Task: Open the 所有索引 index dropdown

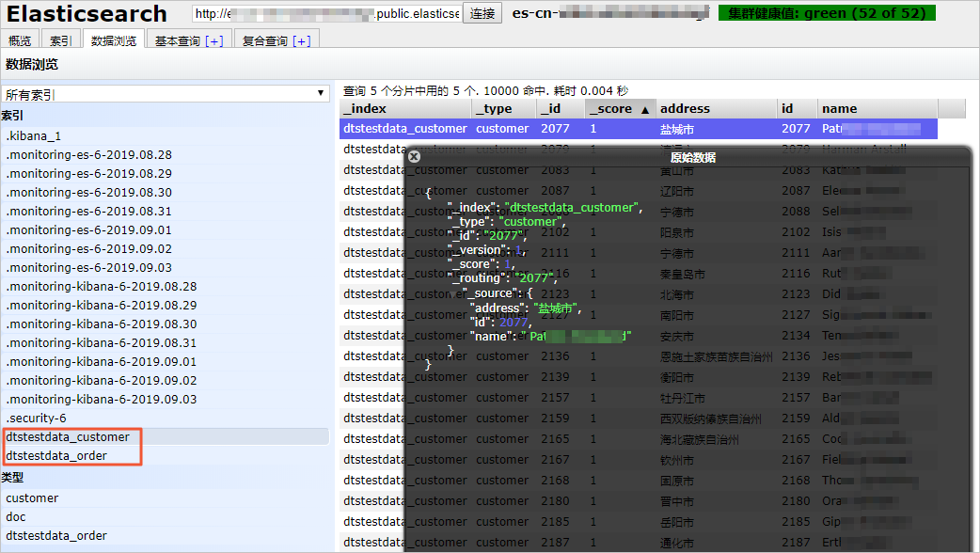Action: pos(166,94)
